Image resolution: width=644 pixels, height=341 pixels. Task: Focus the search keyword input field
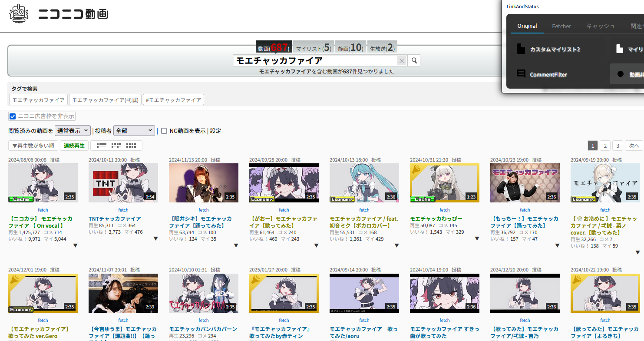pyautogui.click(x=315, y=60)
